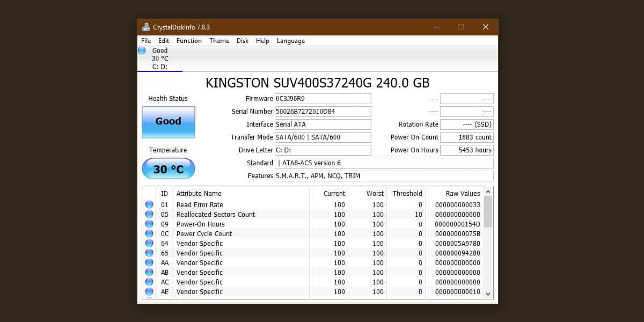Click raw value 000000000010

(x=458, y=291)
